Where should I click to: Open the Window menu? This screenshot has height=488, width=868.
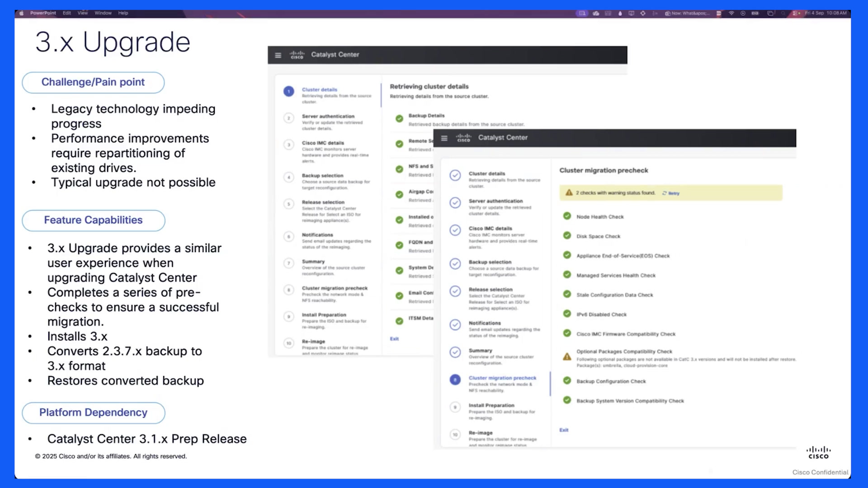[x=103, y=13]
